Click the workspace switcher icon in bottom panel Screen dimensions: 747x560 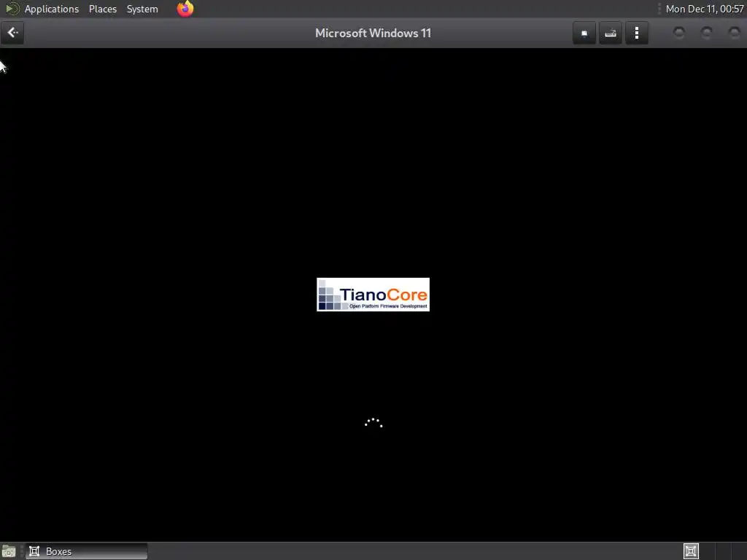coord(691,551)
